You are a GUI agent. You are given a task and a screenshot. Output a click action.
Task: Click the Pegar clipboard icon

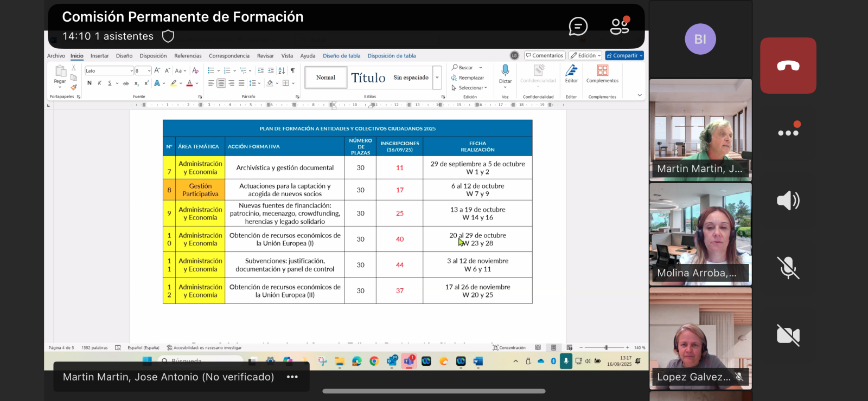point(60,71)
